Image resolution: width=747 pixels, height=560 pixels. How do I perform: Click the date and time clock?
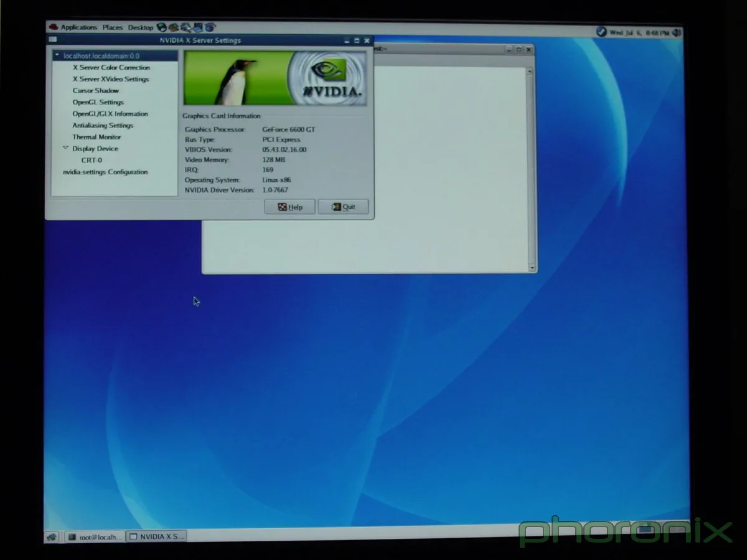pos(639,32)
